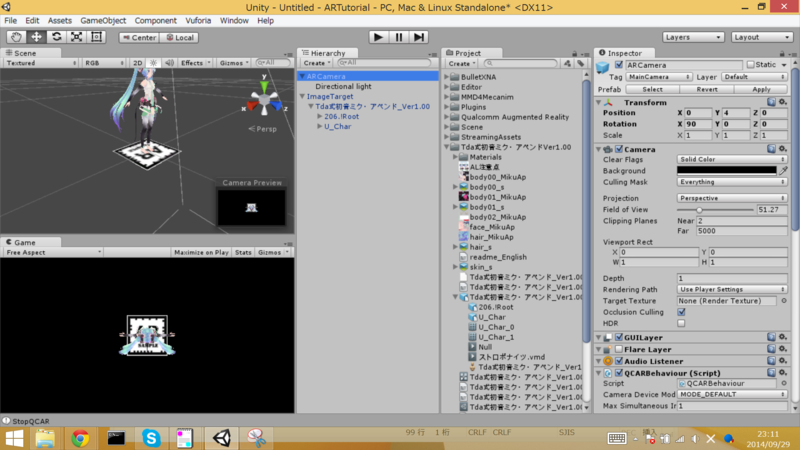Open Culling Mask dropdown
Image resolution: width=800 pixels, height=450 pixels.
[732, 182]
